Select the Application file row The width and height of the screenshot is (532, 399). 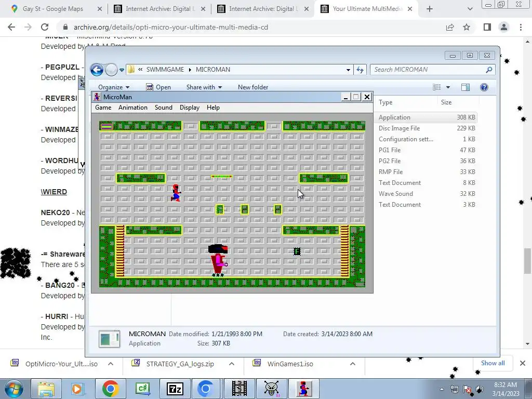(x=427, y=117)
